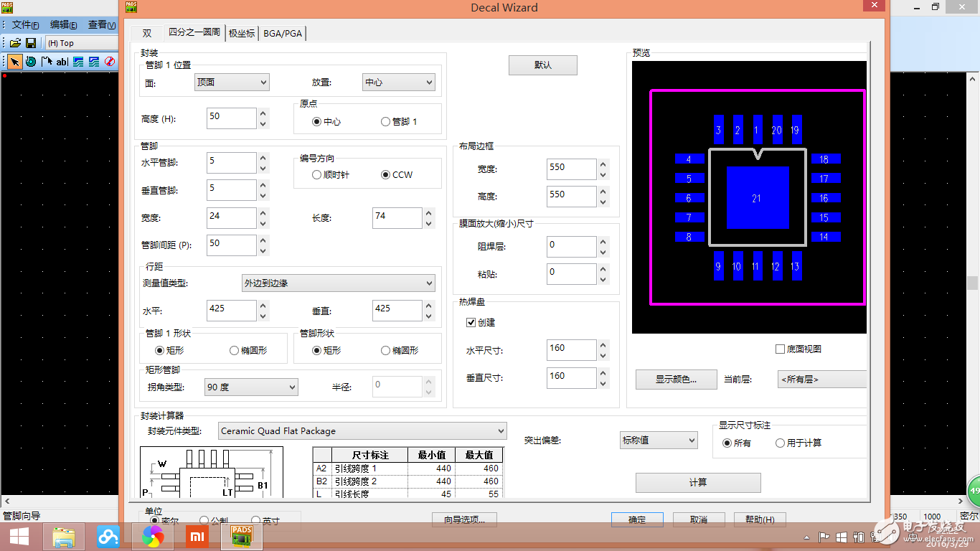
Task: Open the blue cloud app on taskbar
Action: point(108,537)
